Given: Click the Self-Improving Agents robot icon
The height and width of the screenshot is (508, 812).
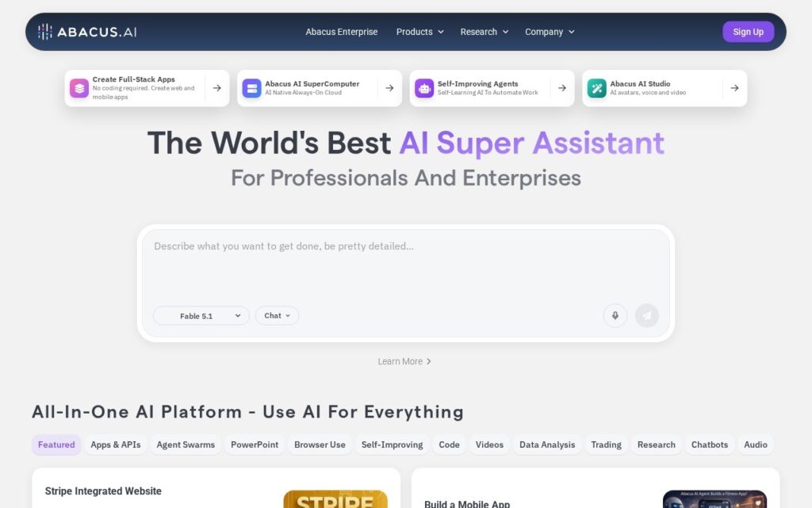Looking at the screenshot, I should click(424, 88).
